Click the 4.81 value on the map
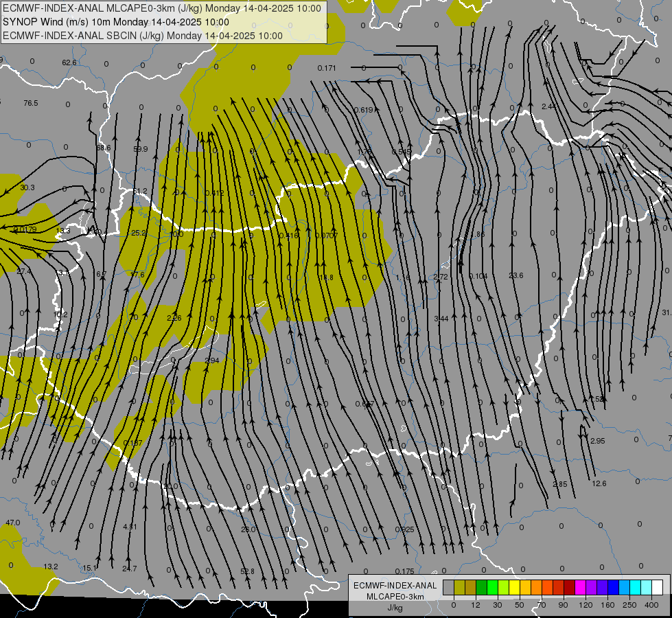672x618 pixels. tap(130, 527)
